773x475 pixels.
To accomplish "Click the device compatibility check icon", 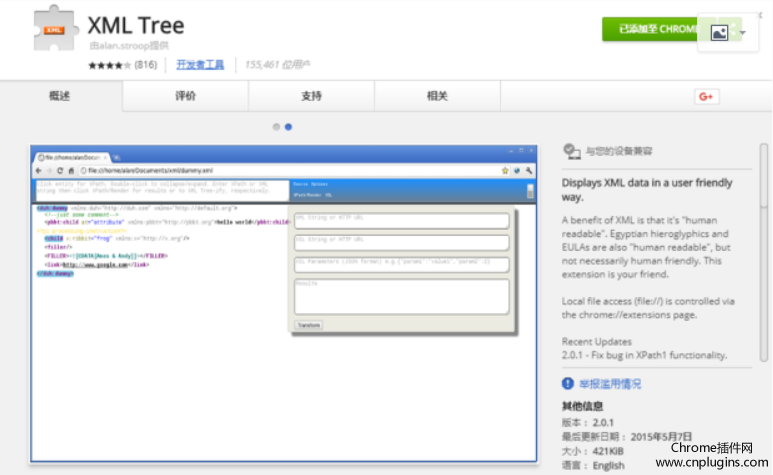I will [x=572, y=151].
